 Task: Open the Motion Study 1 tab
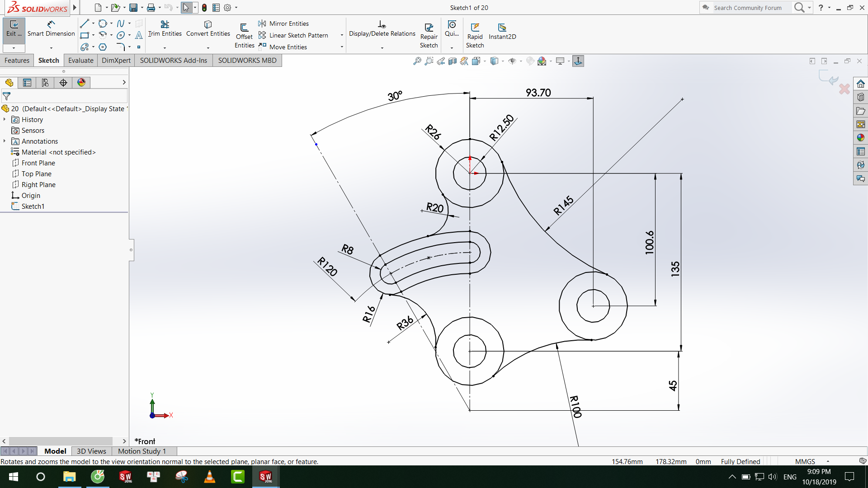[x=142, y=451]
